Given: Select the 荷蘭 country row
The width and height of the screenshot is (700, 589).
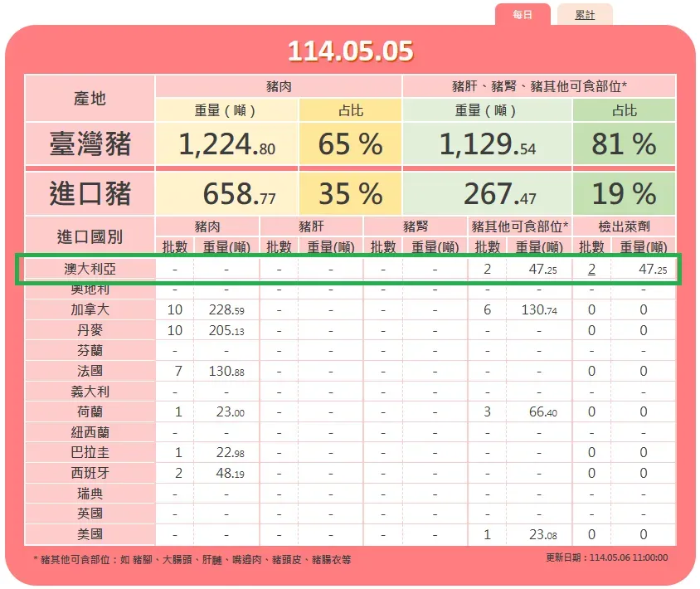Looking at the screenshot, I should click(x=350, y=411).
